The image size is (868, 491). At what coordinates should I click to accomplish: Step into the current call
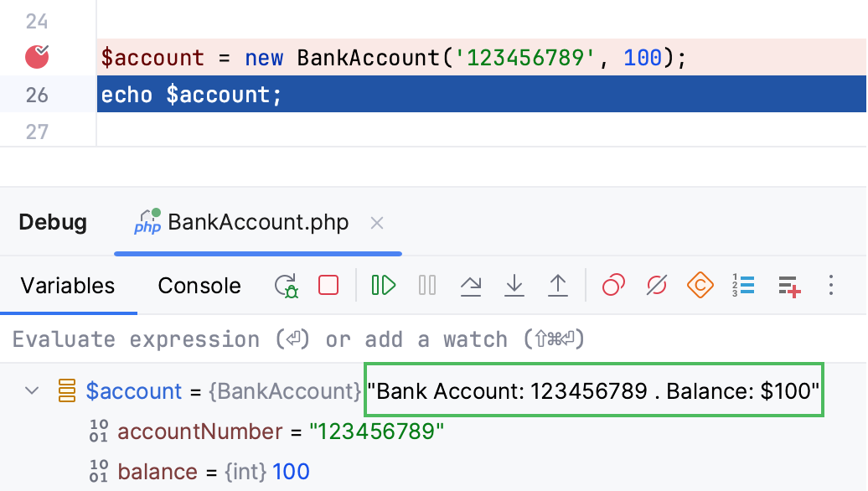[x=514, y=285]
